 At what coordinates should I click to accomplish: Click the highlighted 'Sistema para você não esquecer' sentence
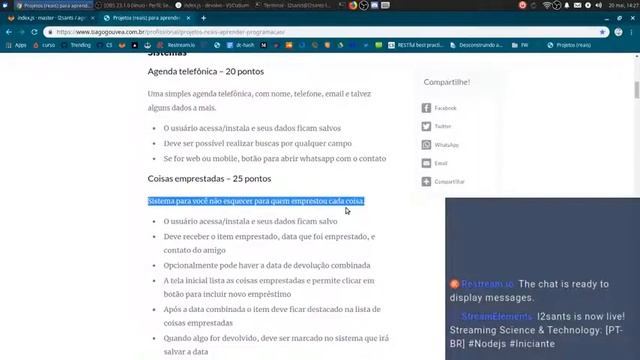[x=256, y=201]
